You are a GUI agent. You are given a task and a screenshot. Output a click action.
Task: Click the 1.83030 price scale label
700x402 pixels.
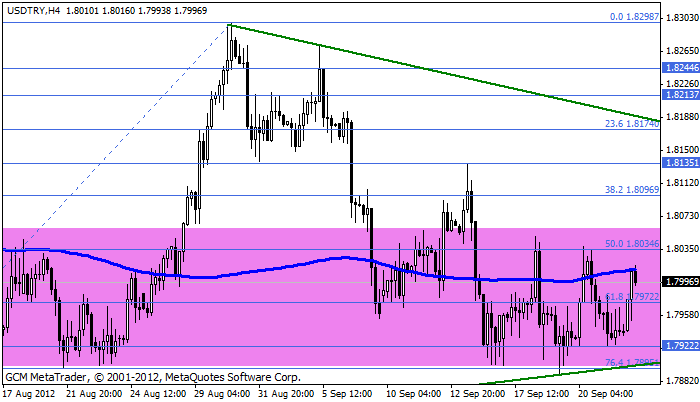(682, 18)
